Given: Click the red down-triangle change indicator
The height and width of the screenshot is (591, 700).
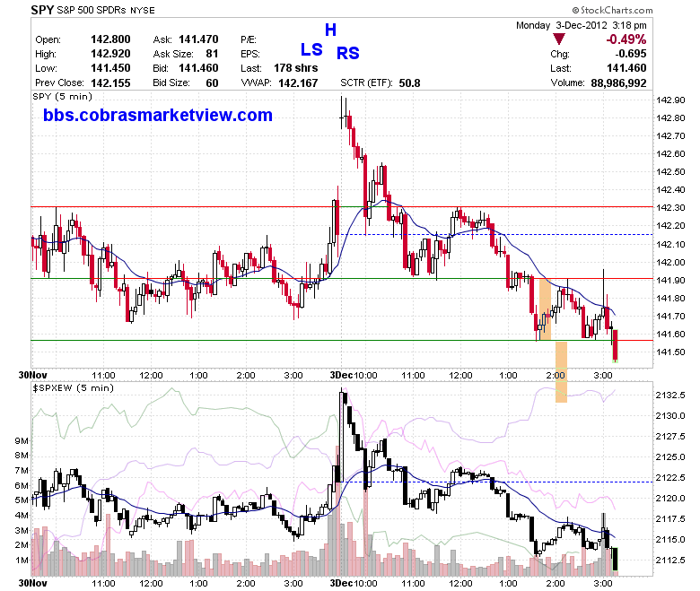Looking at the screenshot, I should 558,39.
